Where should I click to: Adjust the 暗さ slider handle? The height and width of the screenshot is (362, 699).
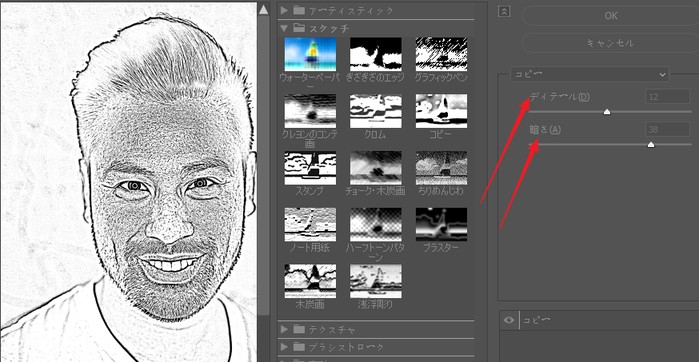tap(651, 144)
